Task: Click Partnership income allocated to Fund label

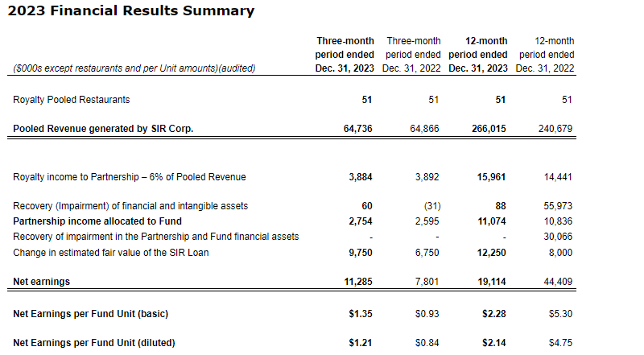Action: (x=97, y=221)
